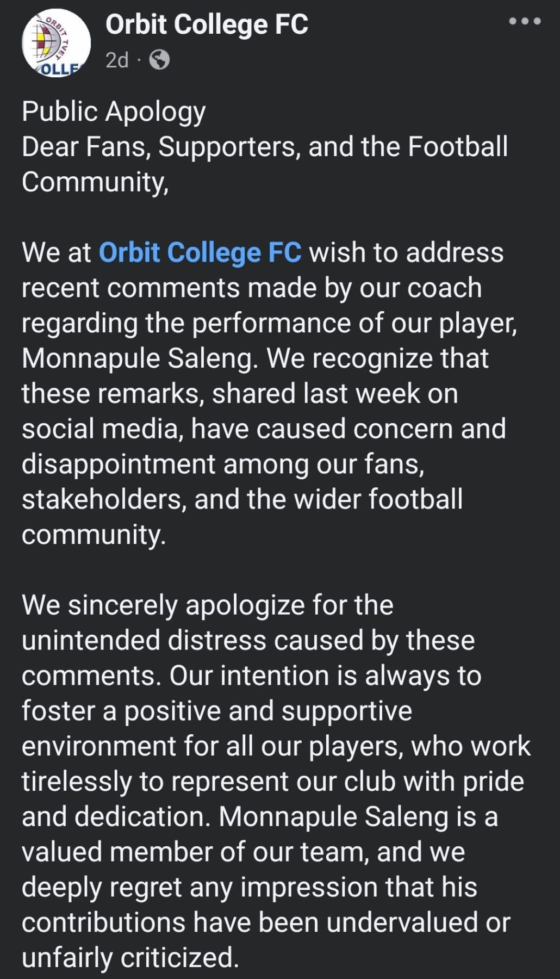Click the closing words "unfairly criticized."
Image resolution: width=560 pixels, height=979 pixels.
pyautogui.click(x=130, y=957)
